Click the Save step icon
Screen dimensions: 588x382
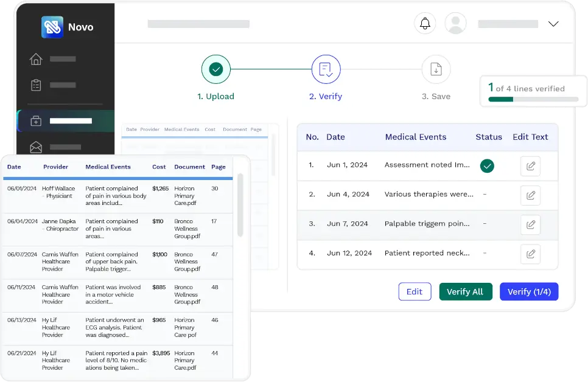(x=436, y=69)
